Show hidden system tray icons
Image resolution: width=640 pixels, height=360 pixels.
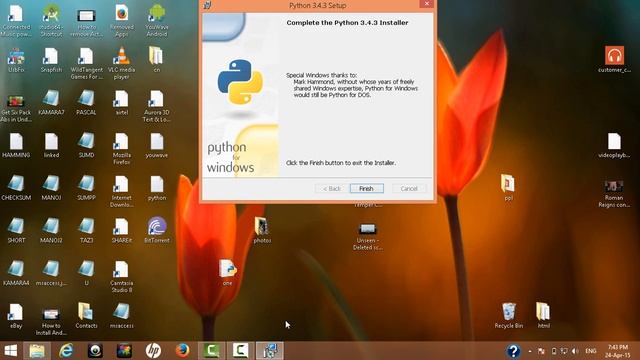point(530,351)
